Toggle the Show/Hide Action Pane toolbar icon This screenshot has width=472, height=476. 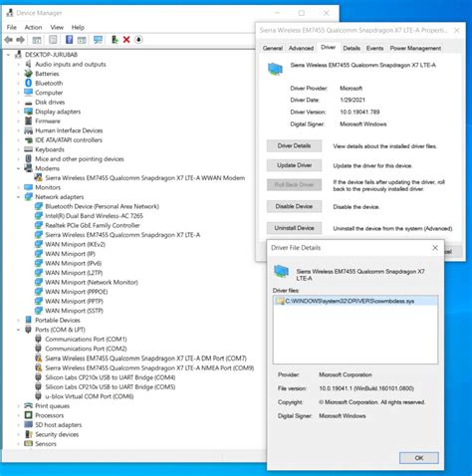point(82,40)
